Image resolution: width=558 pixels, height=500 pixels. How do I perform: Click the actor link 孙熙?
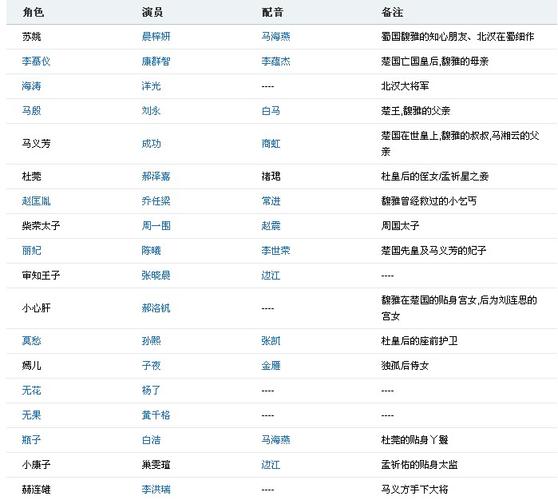pyautogui.click(x=151, y=341)
